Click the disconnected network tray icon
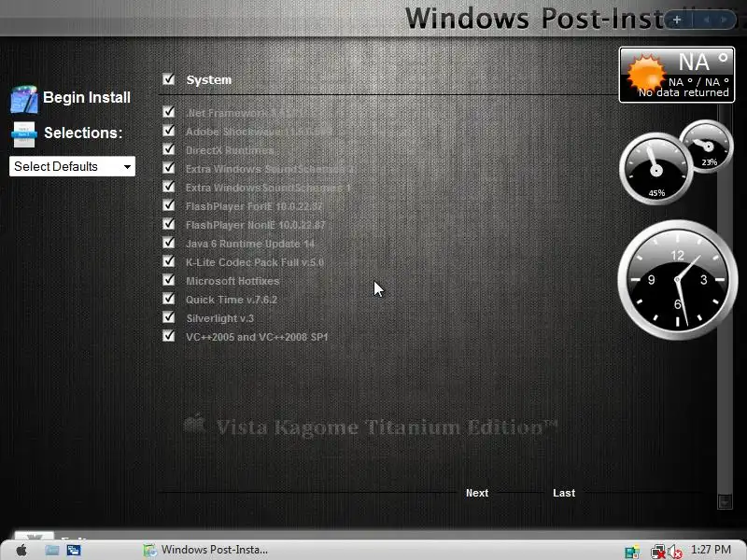Screen dimensions: 747x560 tap(658, 552)
